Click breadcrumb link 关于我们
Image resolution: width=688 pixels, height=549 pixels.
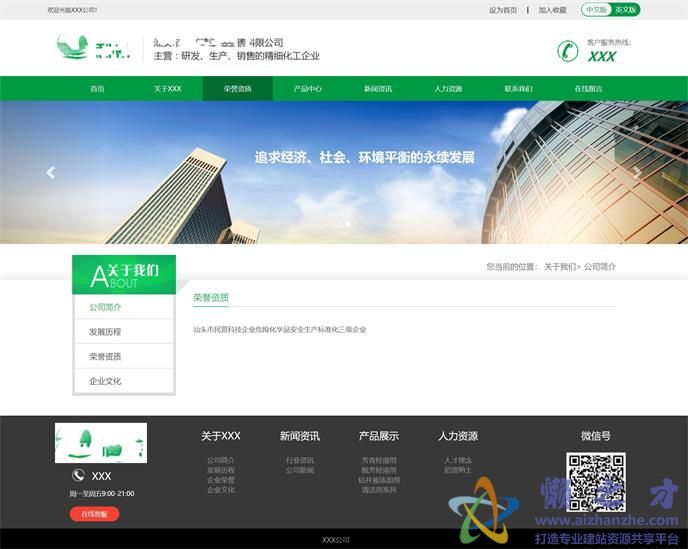coord(560,267)
